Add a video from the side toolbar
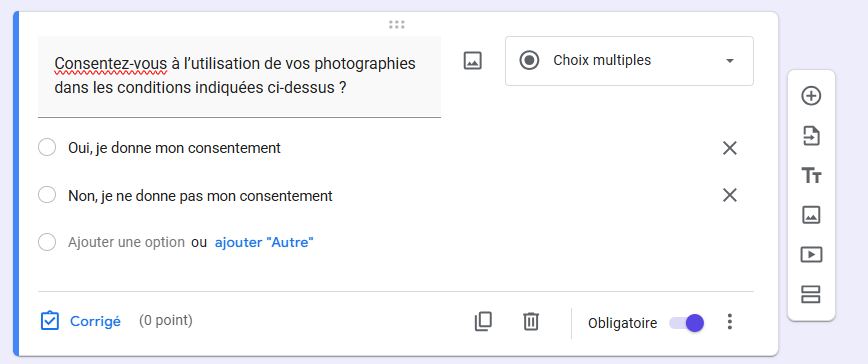The width and height of the screenshot is (868, 364). 811,254
